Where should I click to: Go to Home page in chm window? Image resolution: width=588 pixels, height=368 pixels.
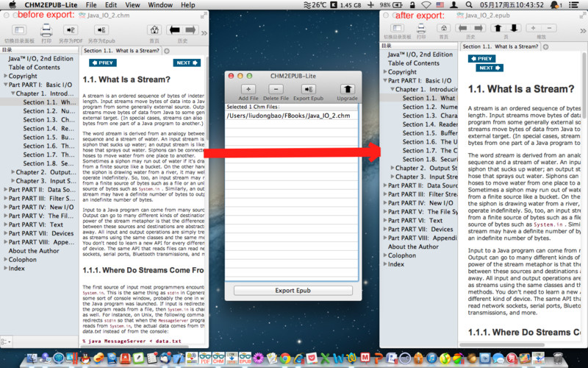(x=154, y=30)
